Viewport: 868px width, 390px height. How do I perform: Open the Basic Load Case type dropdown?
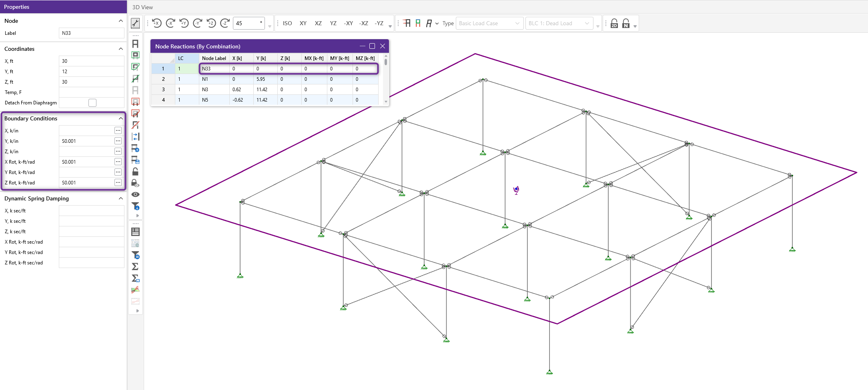[489, 23]
